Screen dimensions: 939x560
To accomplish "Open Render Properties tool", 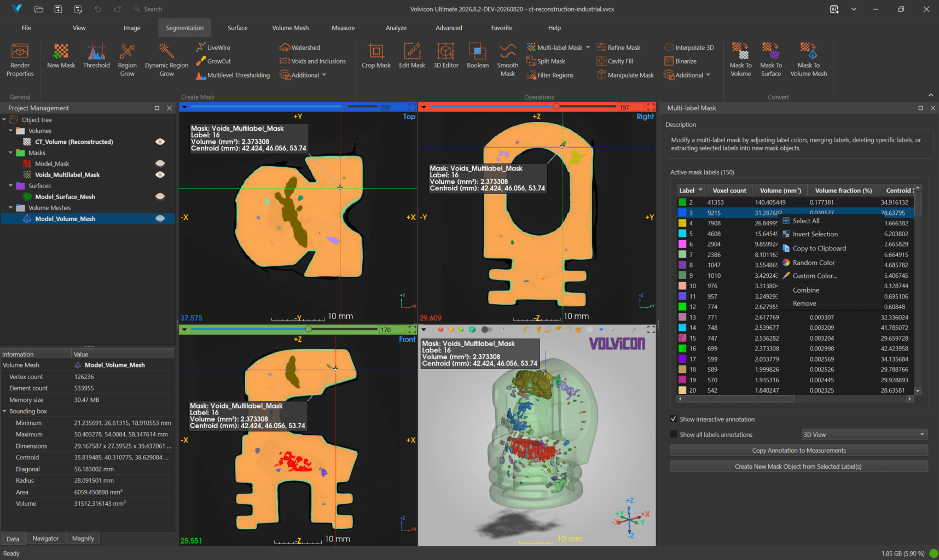I will coord(20,60).
